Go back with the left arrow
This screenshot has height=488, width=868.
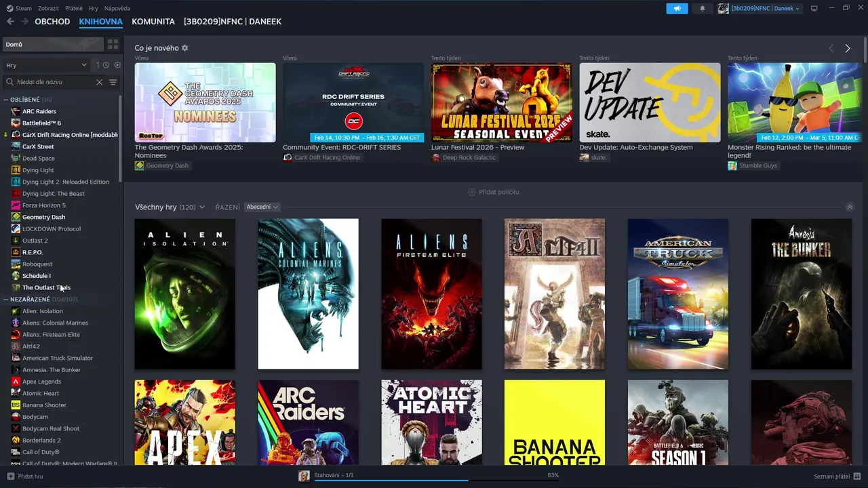pyautogui.click(x=10, y=22)
